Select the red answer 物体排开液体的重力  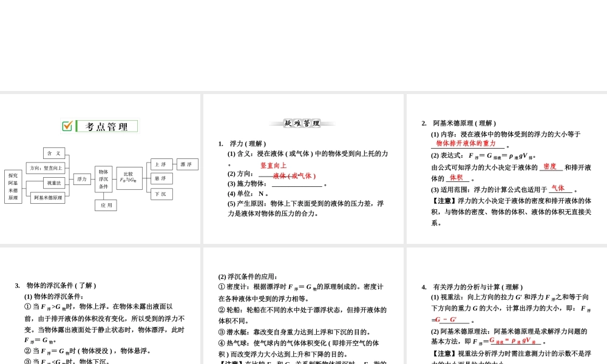[466, 143]
